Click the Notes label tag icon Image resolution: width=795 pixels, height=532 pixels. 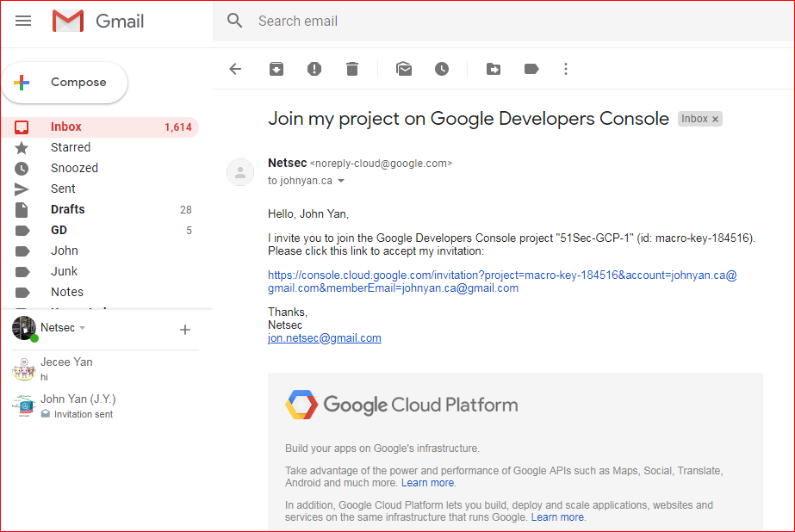(22, 293)
